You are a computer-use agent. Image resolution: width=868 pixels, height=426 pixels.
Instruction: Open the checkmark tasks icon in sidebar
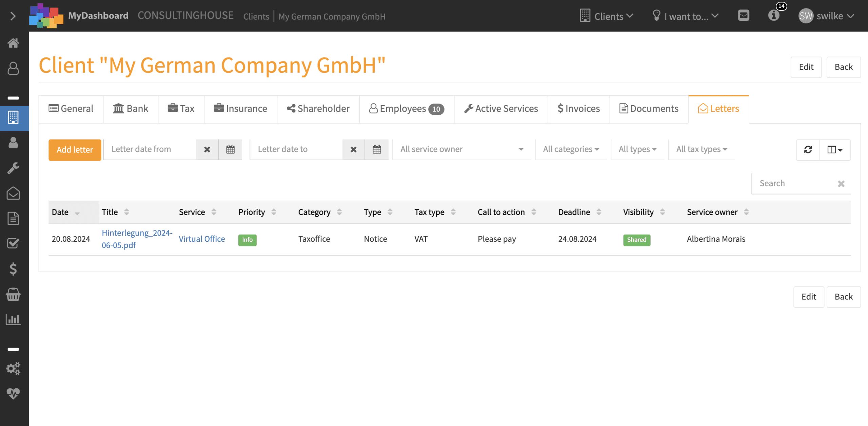point(13,243)
